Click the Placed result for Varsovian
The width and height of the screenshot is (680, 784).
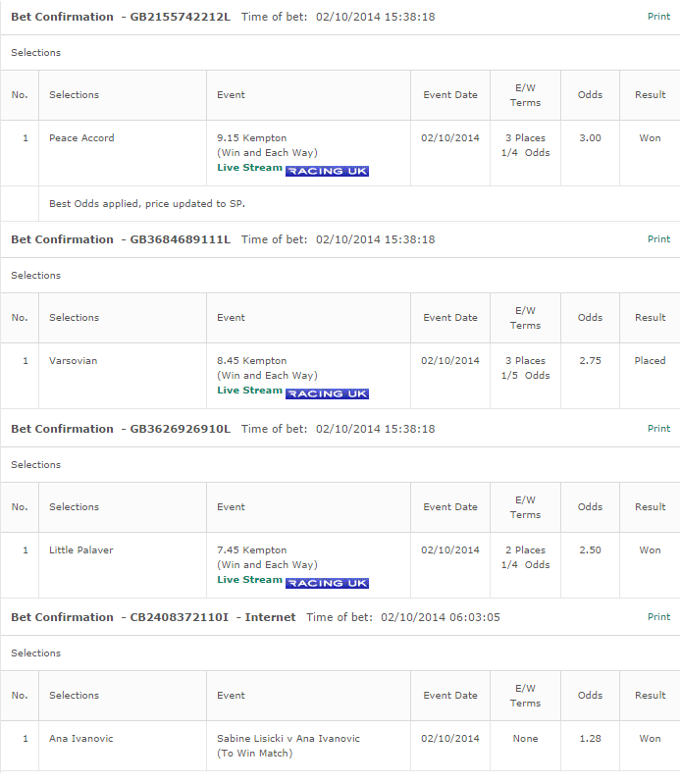point(650,361)
